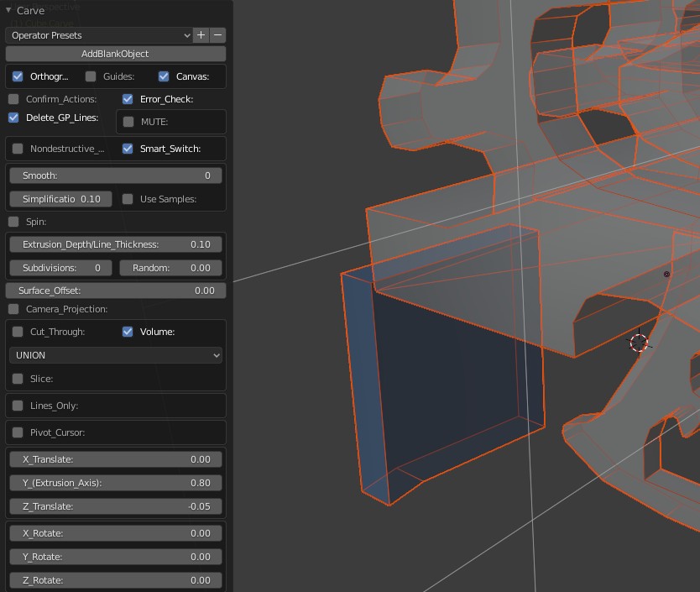Enable the Guides checkbox
The image size is (700, 592).
tap(91, 76)
